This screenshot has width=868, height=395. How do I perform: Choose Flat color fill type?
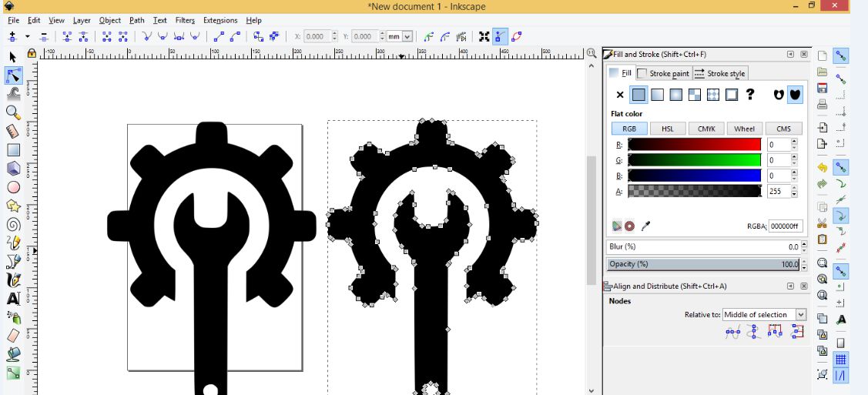[x=638, y=95]
